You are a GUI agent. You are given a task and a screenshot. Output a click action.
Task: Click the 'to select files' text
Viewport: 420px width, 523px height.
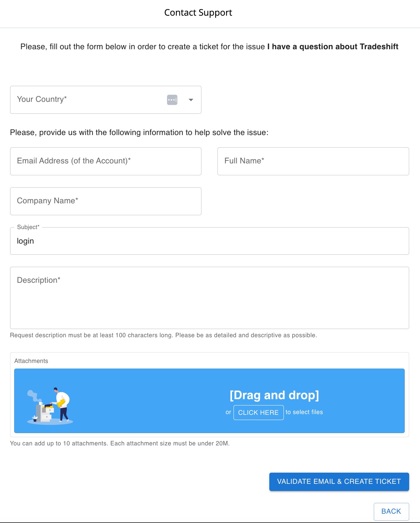304,412
